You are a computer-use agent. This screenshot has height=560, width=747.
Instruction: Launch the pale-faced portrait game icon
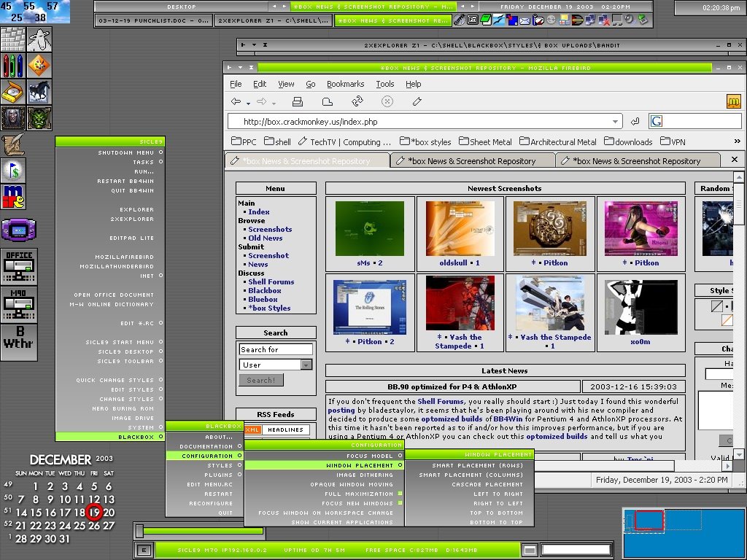pos(13,118)
